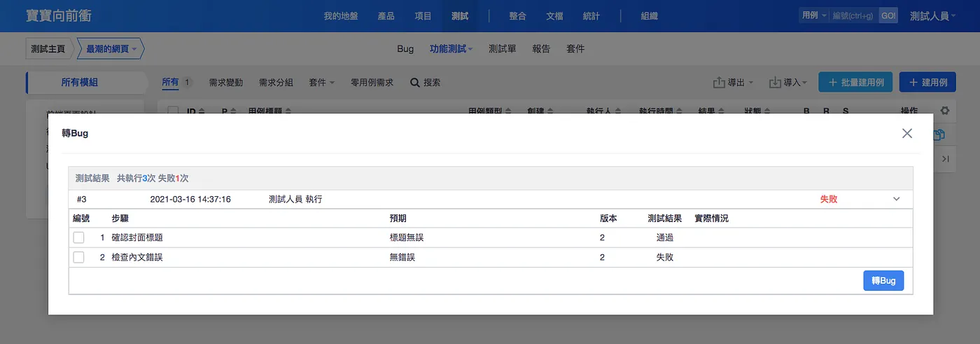980x344 pixels.
Task: Check the box for step 檢查內文錯誤
Action: pos(78,257)
